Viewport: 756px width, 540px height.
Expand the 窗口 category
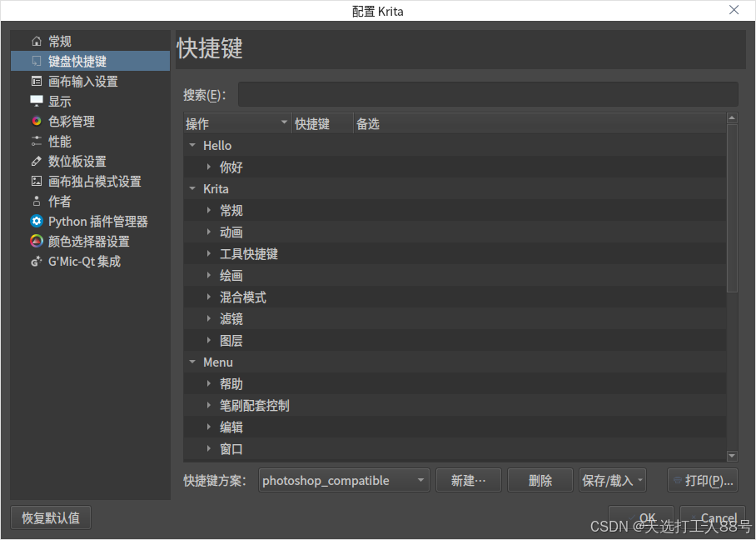point(209,449)
